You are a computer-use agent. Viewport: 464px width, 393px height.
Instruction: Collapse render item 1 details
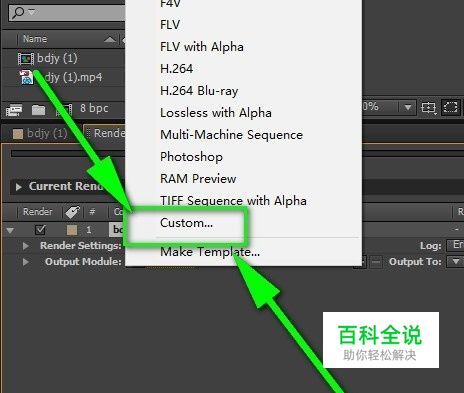point(10,230)
